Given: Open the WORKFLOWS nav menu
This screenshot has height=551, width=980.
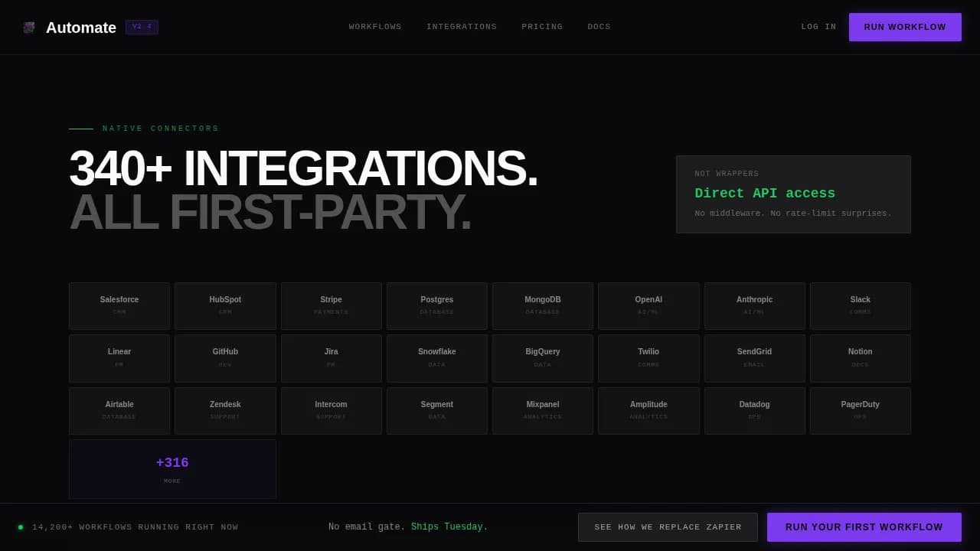Looking at the screenshot, I should click(375, 27).
